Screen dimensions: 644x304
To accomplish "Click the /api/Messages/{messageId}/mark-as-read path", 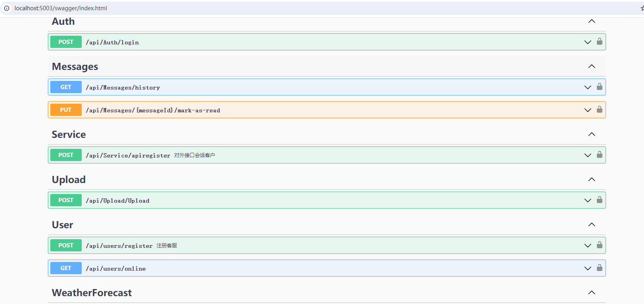I will click(153, 110).
